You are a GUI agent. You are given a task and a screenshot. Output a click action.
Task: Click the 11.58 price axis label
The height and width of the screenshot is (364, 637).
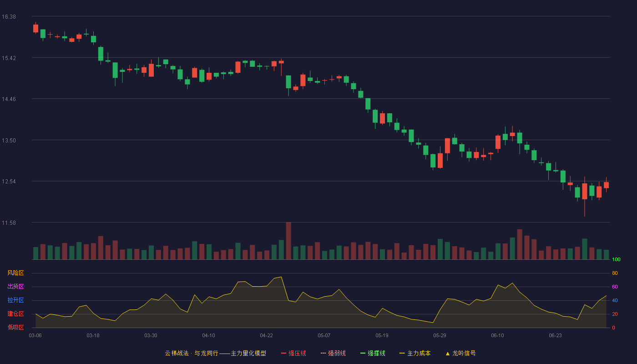(x=9, y=223)
